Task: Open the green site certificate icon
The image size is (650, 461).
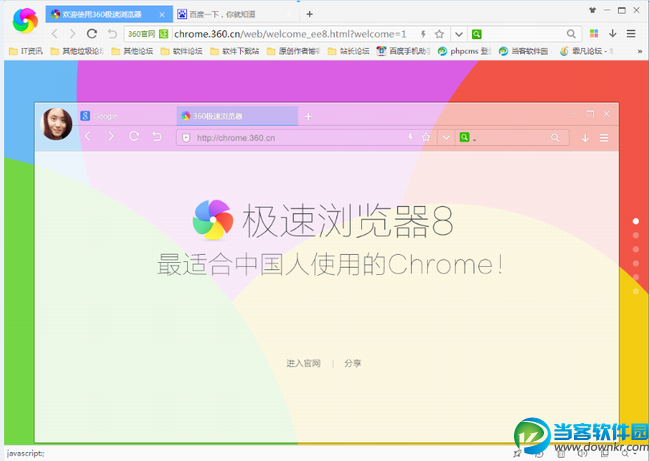Action: [164, 34]
